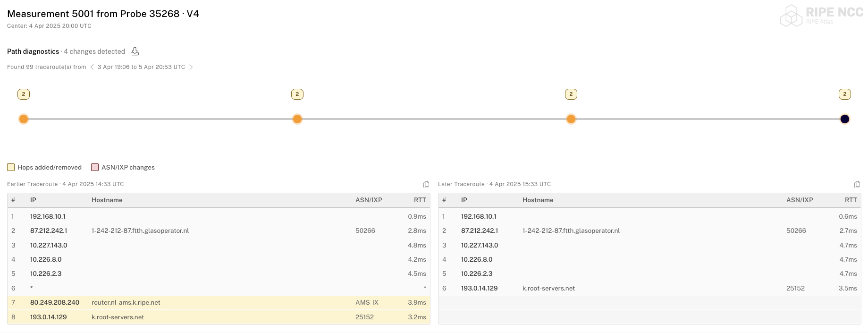Select the third orange timeline change marker
The image size is (868, 333).
click(x=571, y=119)
